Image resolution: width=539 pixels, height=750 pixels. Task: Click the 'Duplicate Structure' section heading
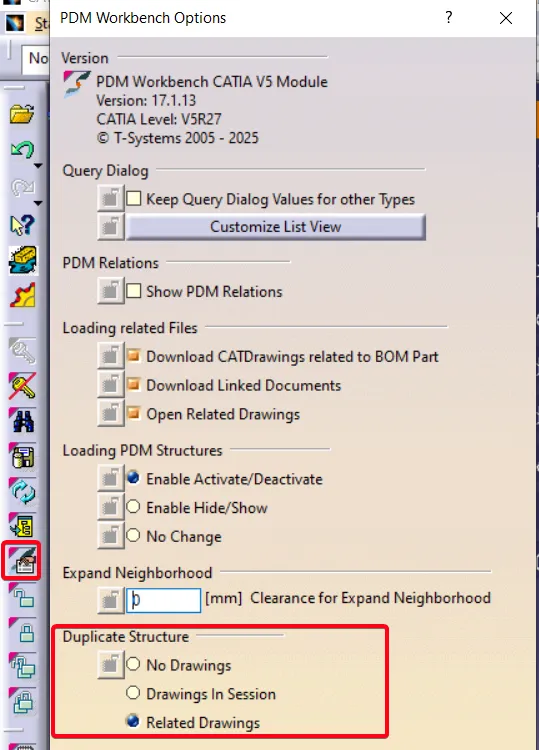(x=126, y=637)
